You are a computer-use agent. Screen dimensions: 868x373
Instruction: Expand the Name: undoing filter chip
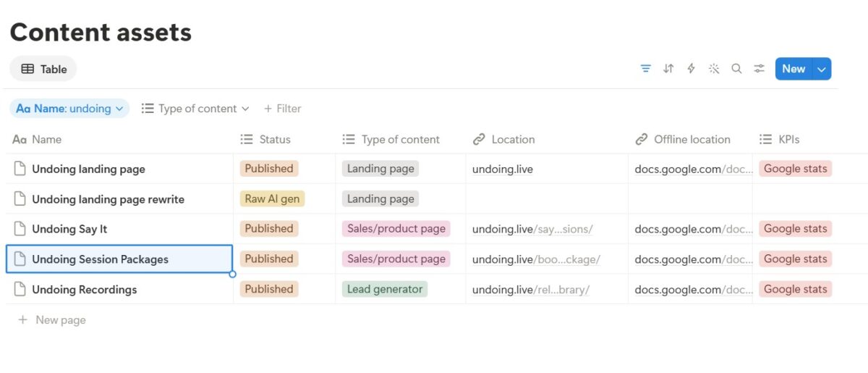pyautogui.click(x=69, y=109)
